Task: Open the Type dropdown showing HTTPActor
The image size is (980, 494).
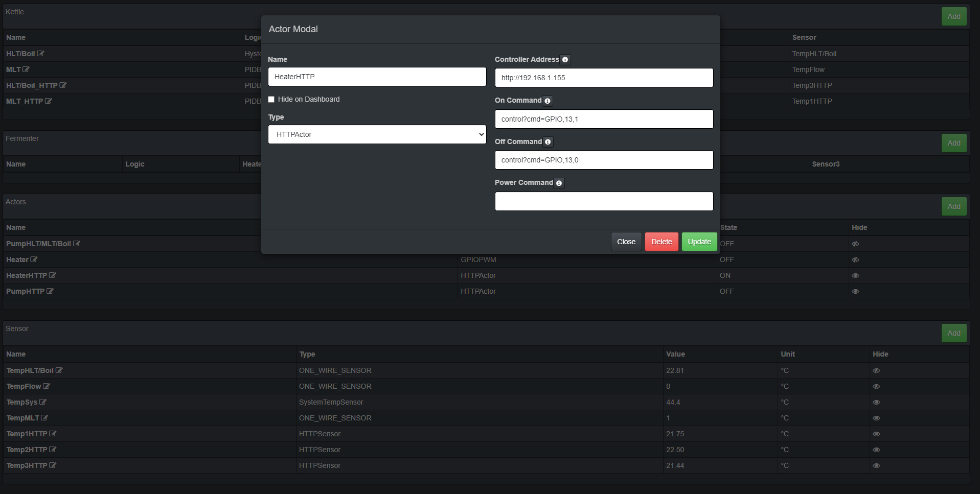Action: click(x=377, y=134)
